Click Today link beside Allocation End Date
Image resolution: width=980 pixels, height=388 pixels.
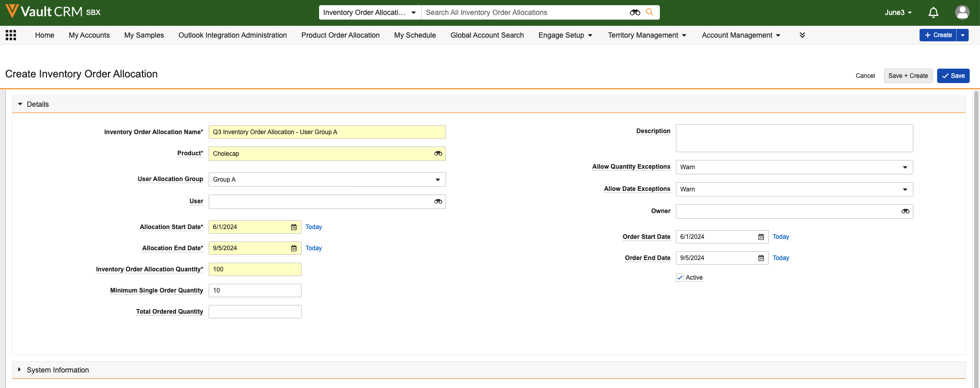(313, 248)
